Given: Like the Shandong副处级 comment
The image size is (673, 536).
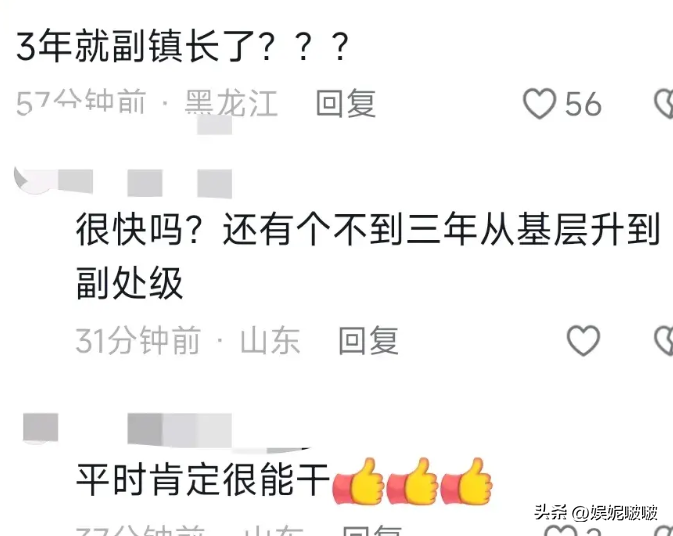Looking at the screenshot, I should tap(583, 340).
